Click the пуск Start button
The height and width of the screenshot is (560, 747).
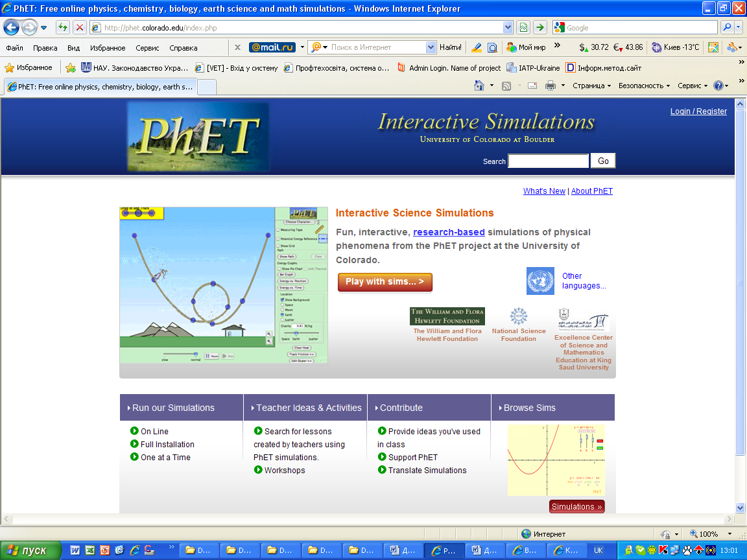pos(31,550)
